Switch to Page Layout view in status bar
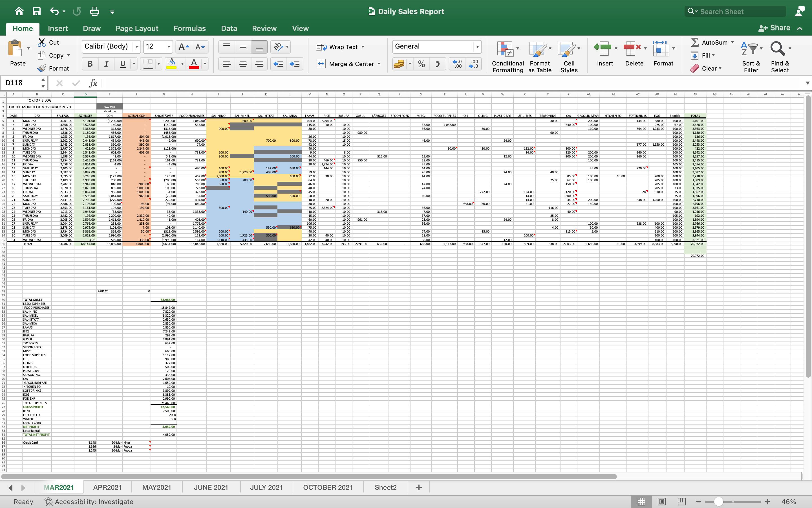The height and width of the screenshot is (508, 812). tap(661, 502)
